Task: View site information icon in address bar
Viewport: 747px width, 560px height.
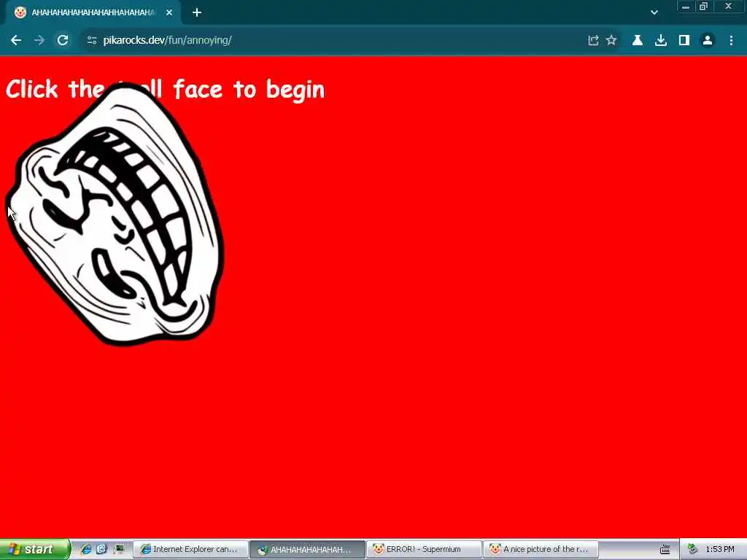Action: [92, 41]
